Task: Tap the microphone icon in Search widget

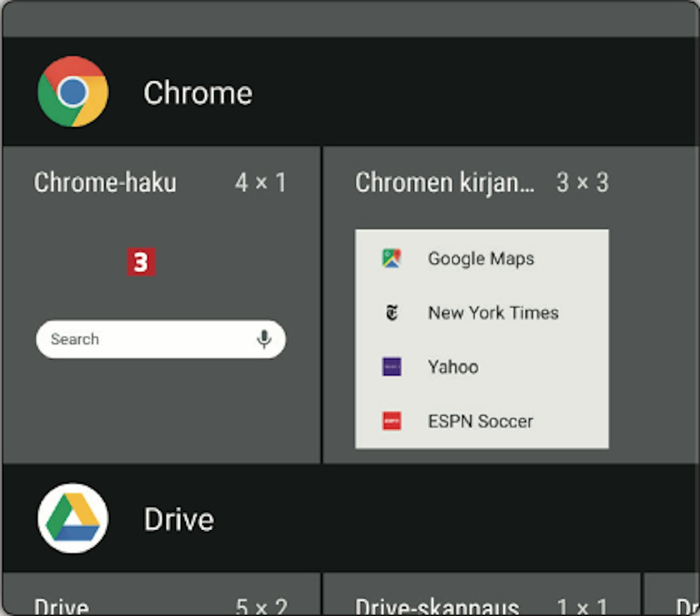Action: coord(264,339)
